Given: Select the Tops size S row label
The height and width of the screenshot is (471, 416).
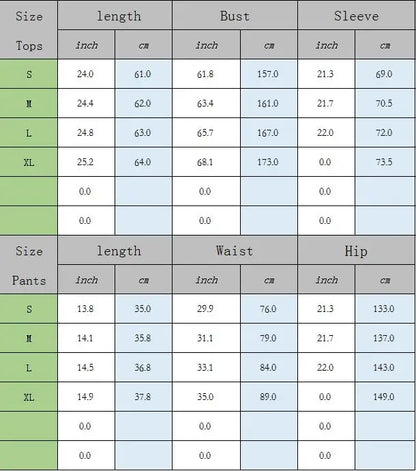Looking at the screenshot, I should (x=29, y=74).
